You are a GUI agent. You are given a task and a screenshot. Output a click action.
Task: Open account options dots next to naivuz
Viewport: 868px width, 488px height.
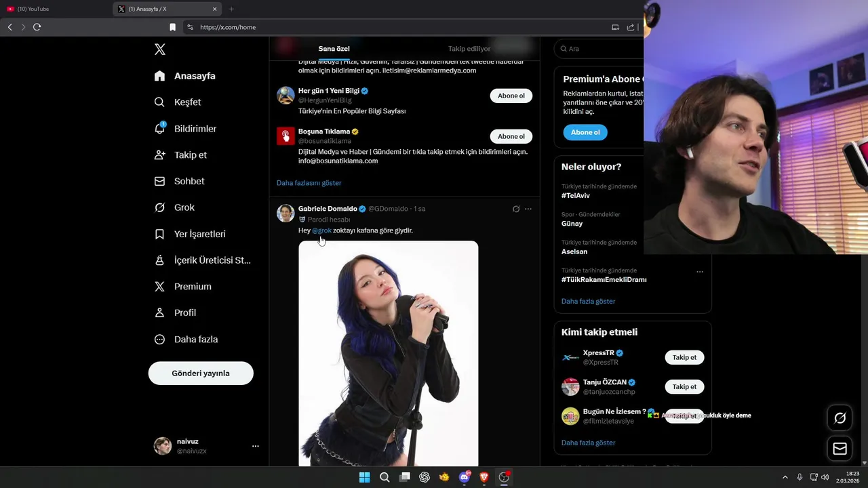click(x=256, y=446)
